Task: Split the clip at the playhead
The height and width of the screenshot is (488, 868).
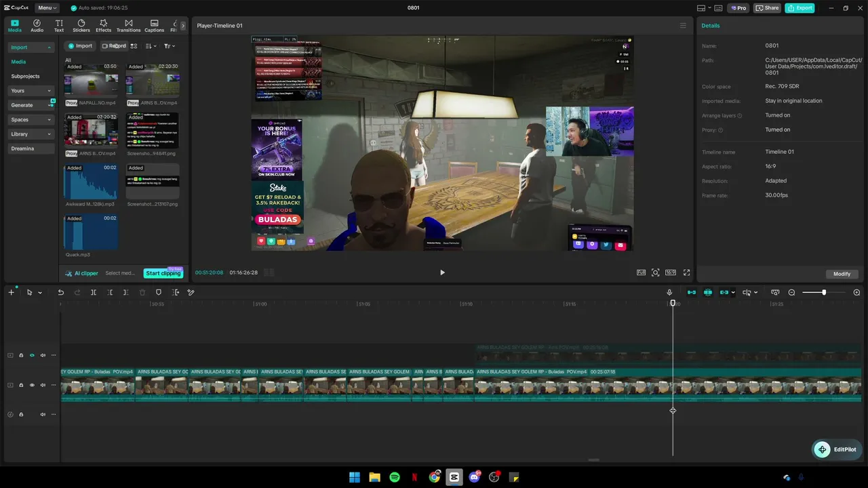Action: (x=94, y=292)
